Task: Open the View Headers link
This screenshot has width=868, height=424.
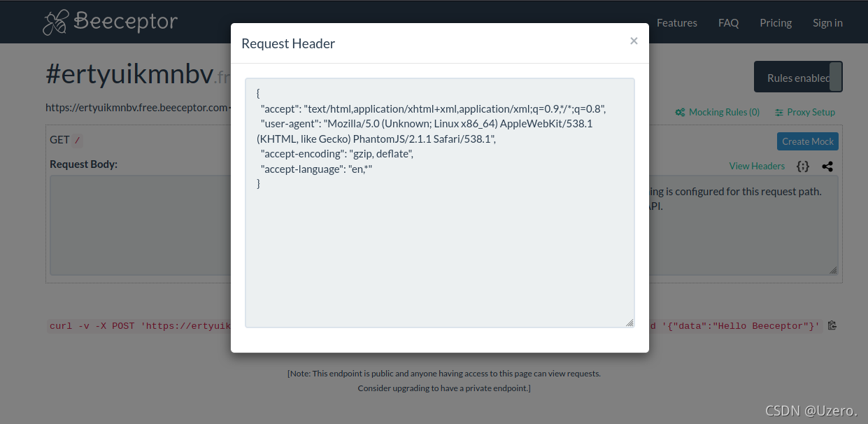Action: pos(757,166)
